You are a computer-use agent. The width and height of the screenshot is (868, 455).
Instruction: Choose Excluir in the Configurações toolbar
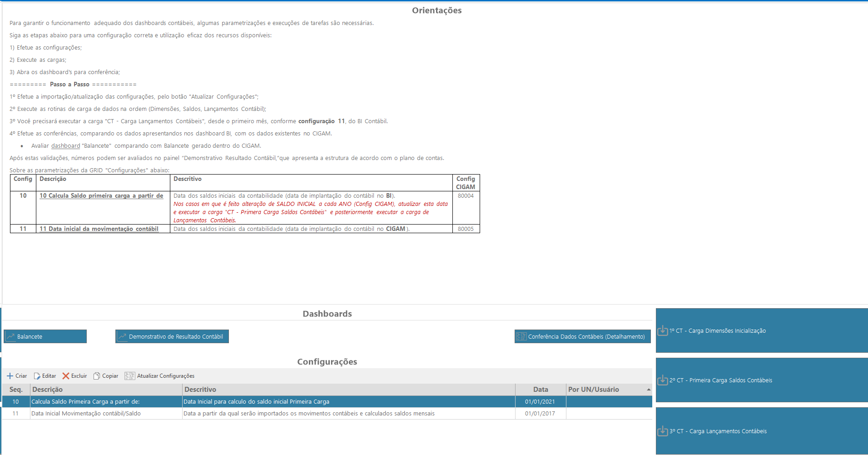click(74, 376)
